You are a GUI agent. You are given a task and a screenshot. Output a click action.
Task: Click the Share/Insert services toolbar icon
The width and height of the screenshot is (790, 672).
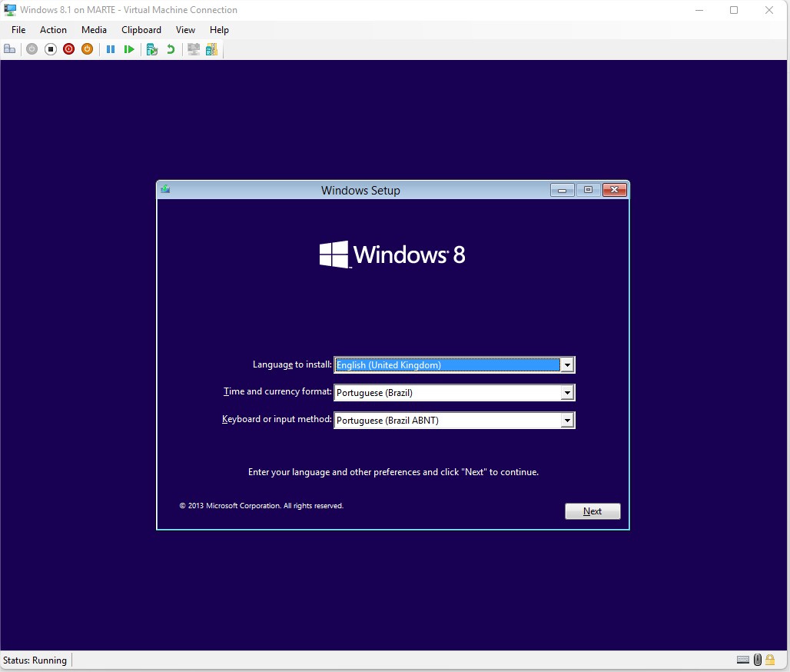pyautogui.click(x=211, y=49)
